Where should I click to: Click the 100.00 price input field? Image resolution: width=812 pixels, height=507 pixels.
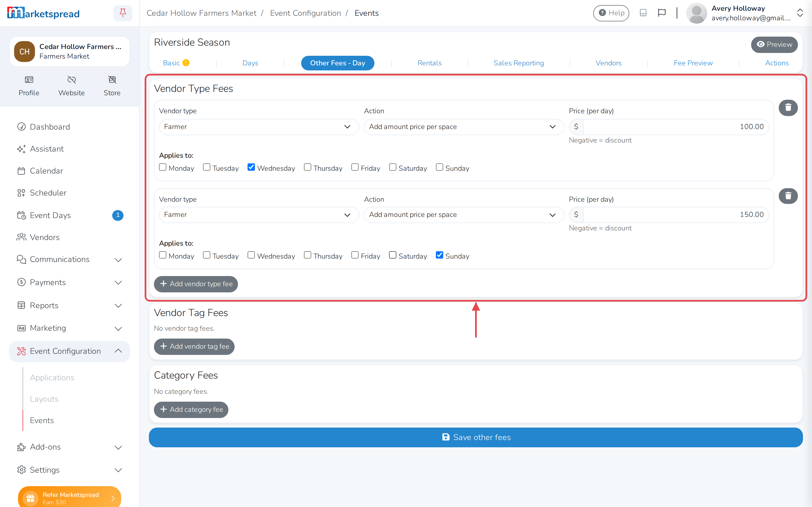pos(676,127)
